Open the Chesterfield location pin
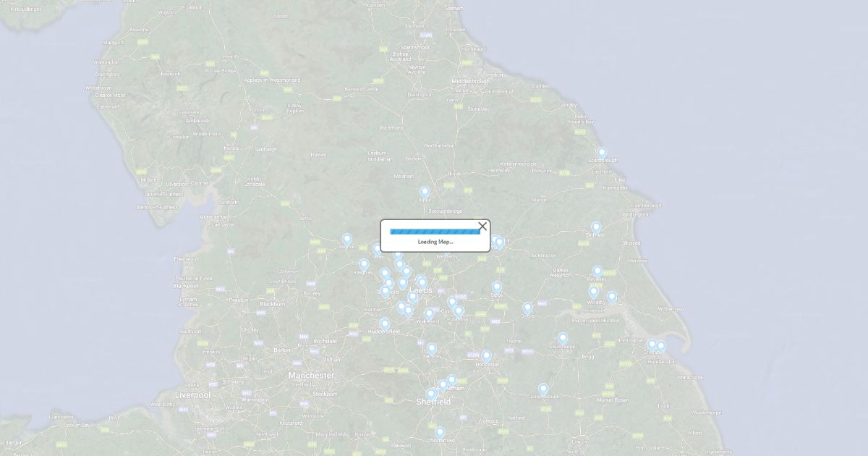868x456 pixels. coord(440,432)
